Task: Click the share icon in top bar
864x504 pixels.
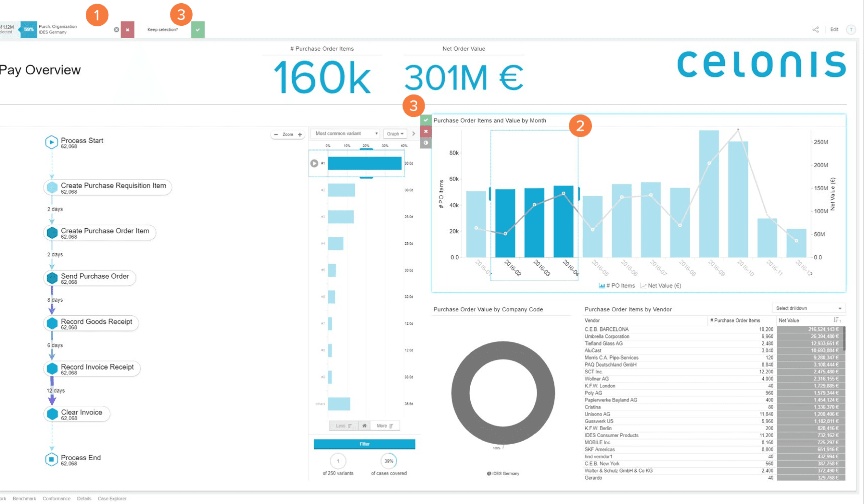Action: click(x=816, y=30)
